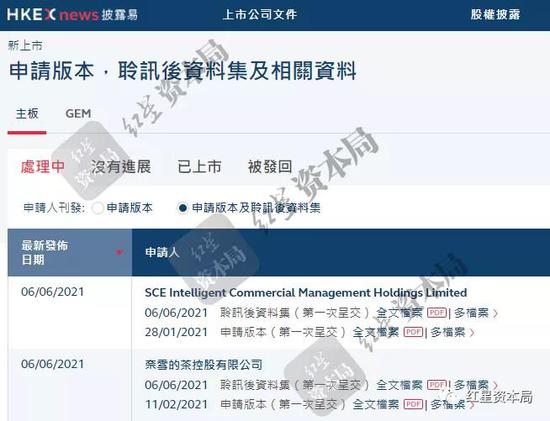
Task: Click 申請版本(第一次呈交) text dated 28/01/2021
Action: tap(283, 332)
